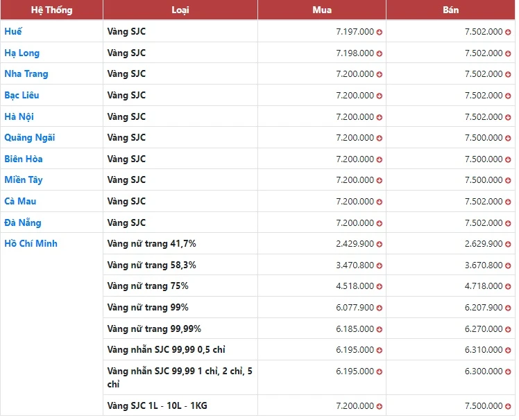This screenshot has height=420, width=519.
Task: Click the price-drop icon beside 4.518.000
Action: 380,286
